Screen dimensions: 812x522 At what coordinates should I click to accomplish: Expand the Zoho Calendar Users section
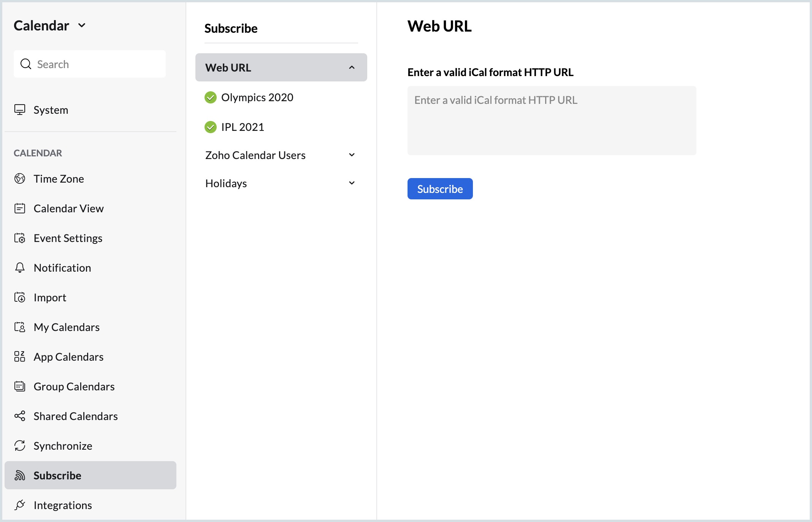(x=352, y=155)
